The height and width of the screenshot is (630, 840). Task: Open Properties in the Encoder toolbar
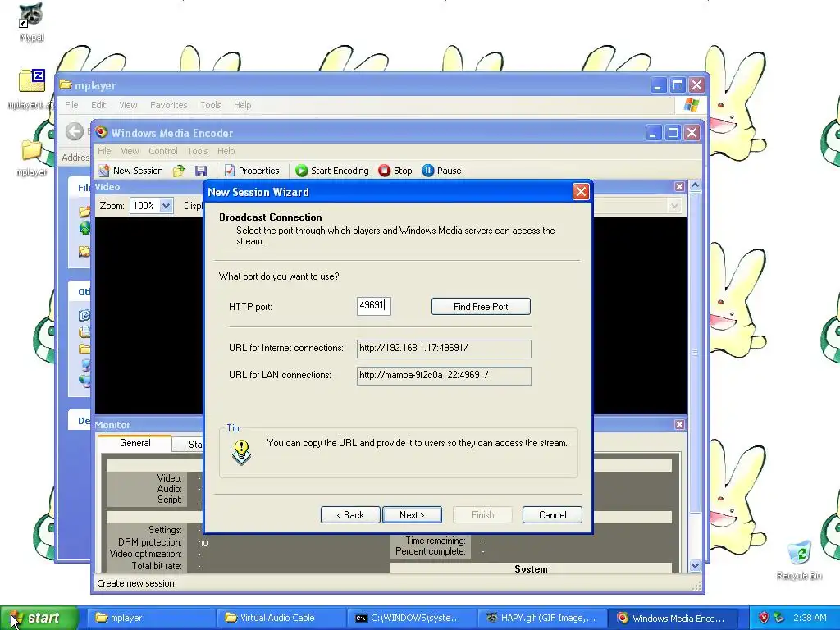point(252,171)
